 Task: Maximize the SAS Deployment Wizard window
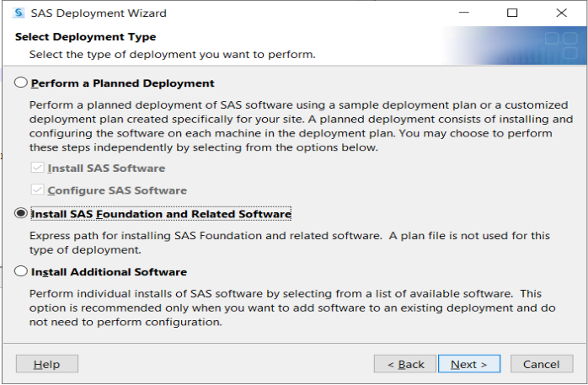point(512,13)
